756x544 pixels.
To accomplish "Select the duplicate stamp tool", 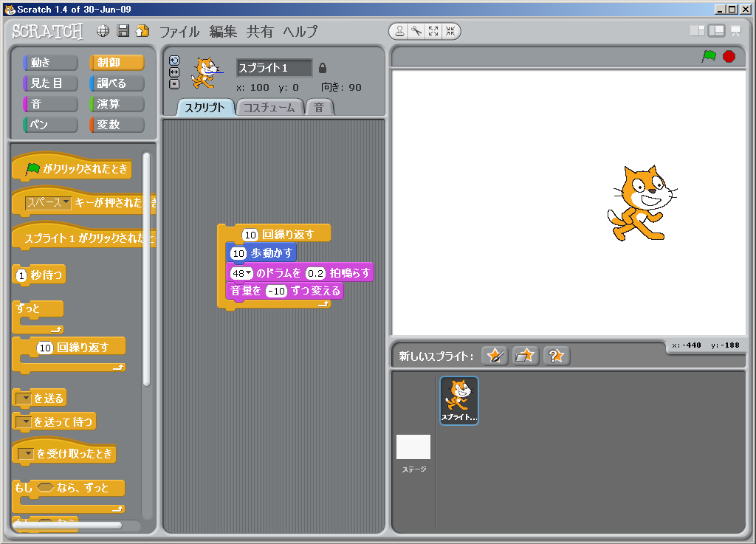I will pyautogui.click(x=399, y=31).
